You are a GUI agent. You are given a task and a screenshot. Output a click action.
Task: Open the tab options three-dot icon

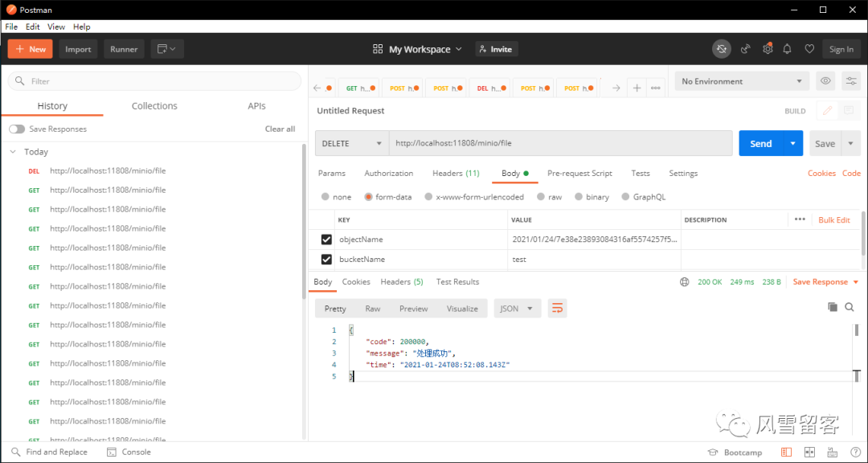tap(656, 88)
